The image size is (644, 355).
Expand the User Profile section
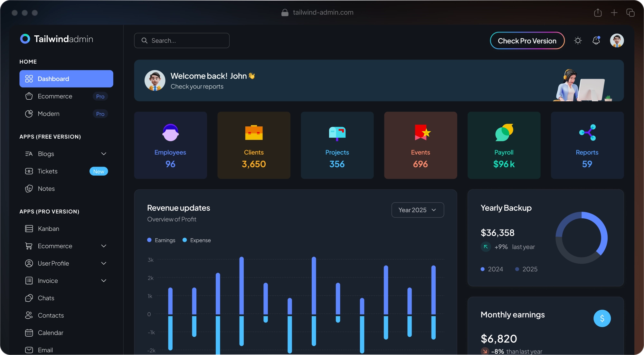click(104, 263)
